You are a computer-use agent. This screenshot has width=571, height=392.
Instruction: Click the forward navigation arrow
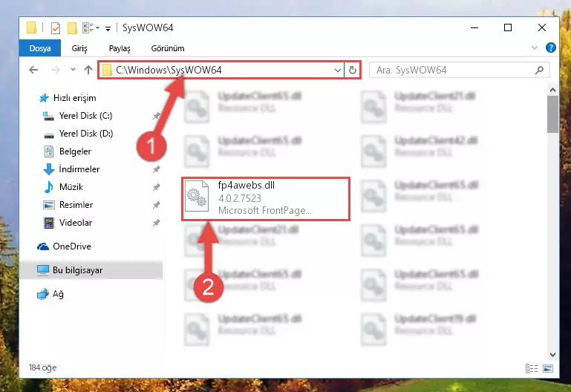point(56,70)
